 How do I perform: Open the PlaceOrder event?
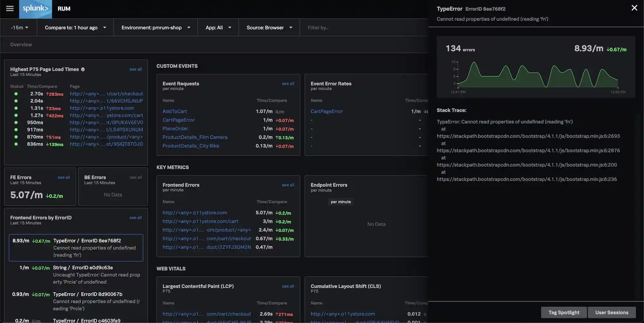(175, 128)
